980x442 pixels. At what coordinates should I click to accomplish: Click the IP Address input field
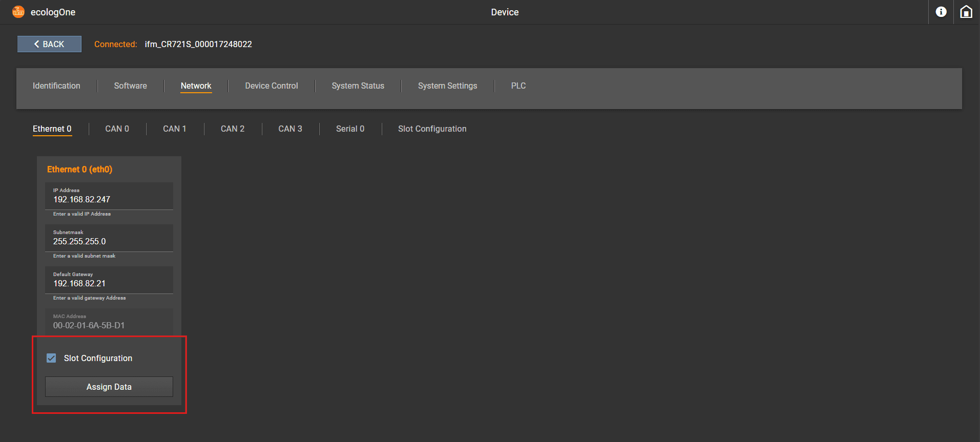pos(109,199)
